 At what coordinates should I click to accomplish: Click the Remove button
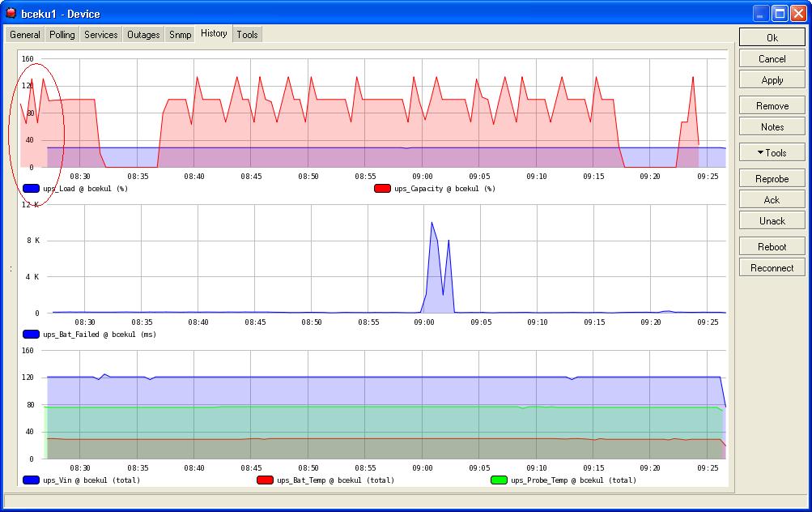coord(772,105)
